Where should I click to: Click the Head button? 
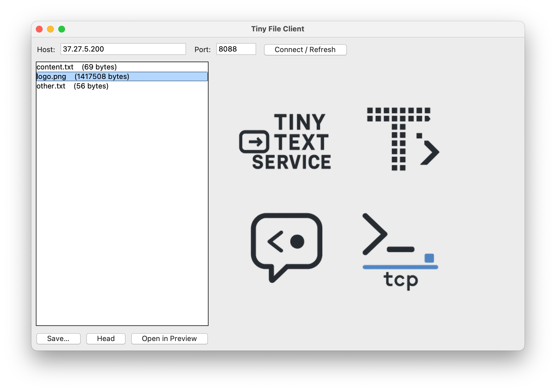(x=106, y=339)
